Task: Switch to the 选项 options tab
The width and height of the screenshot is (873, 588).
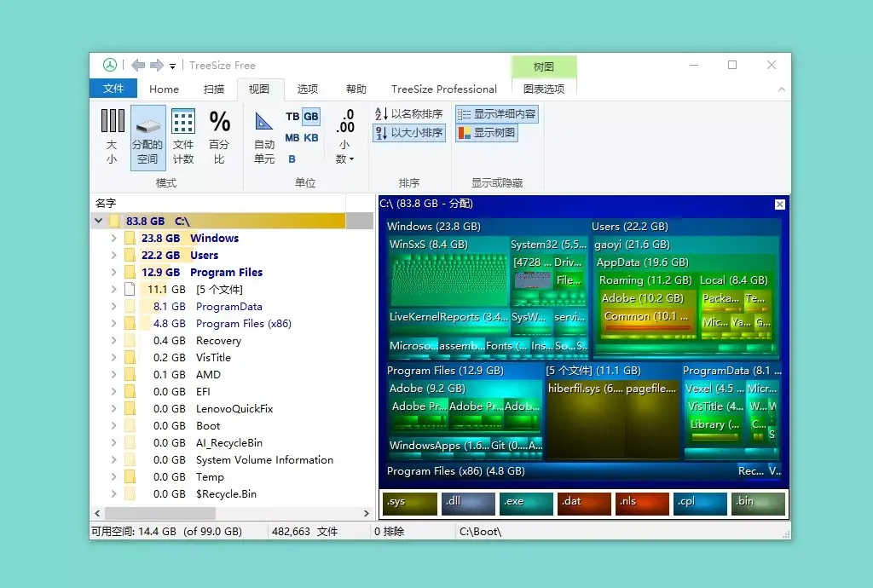Action: (x=307, y=89)
